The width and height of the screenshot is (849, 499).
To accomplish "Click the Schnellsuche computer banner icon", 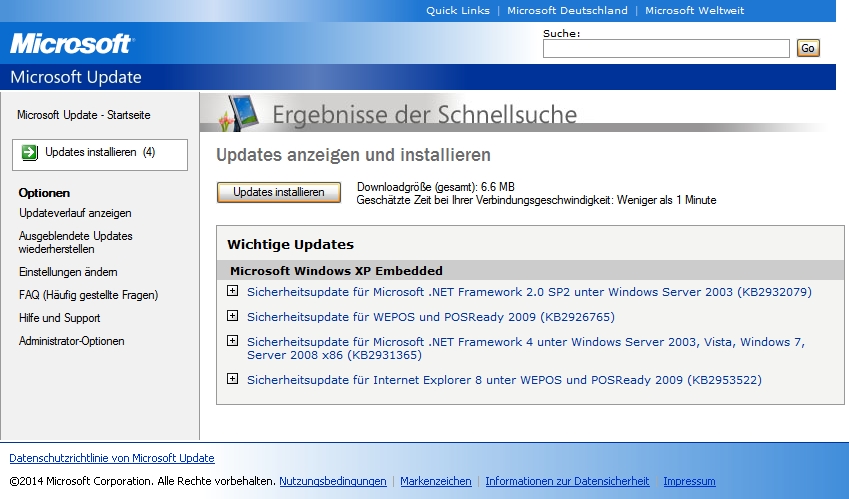I will click(238, 113).
